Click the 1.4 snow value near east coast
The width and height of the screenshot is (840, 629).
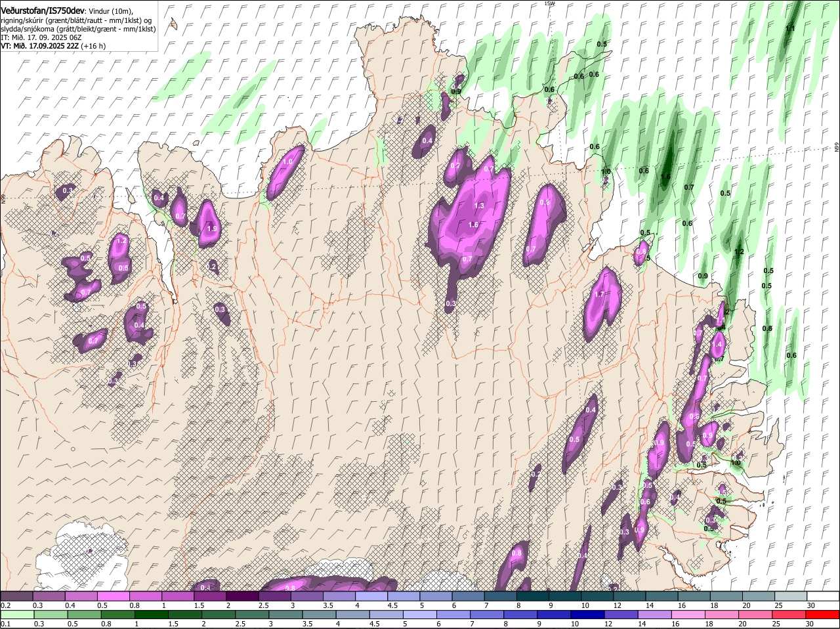[x=717, y=344]
